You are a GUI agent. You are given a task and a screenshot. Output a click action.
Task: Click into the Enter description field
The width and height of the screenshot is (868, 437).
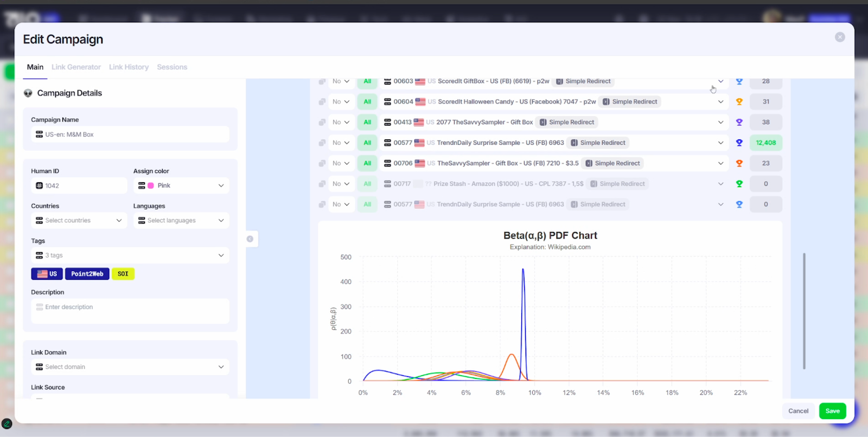pyautogui.click(x=130, y=311)
